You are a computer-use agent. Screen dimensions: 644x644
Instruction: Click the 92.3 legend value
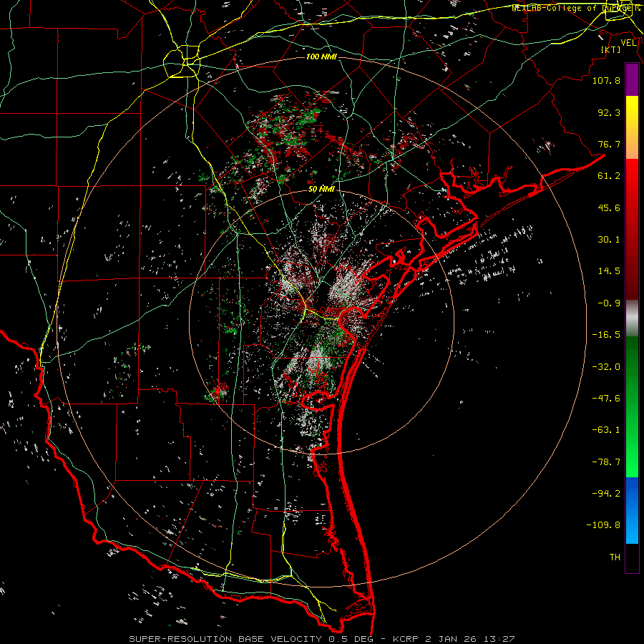609,112
